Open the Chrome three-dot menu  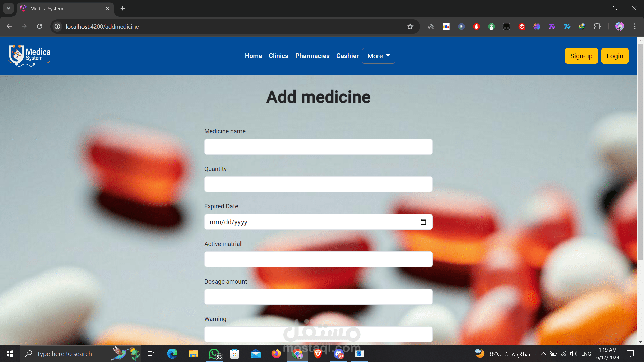tap(635, 27)
